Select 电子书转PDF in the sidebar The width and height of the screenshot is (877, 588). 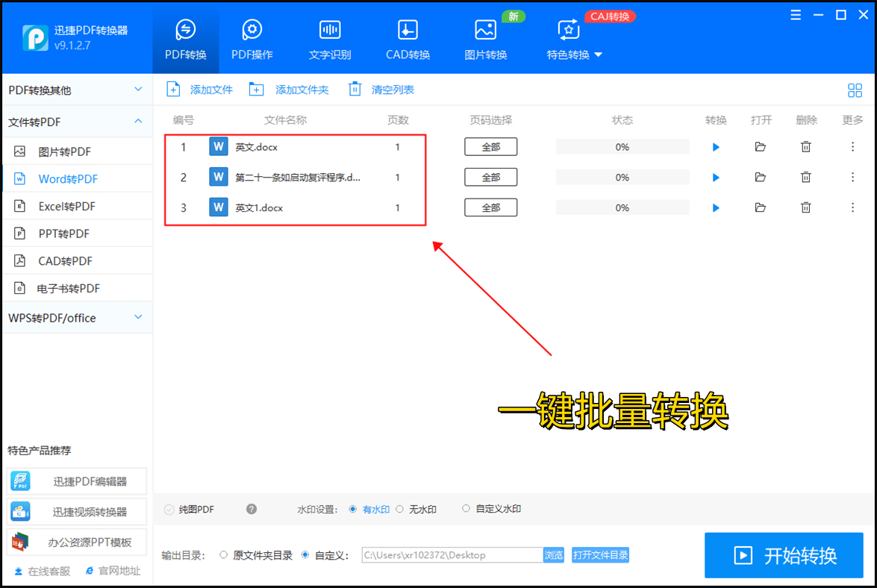click(x=77, y=289)
